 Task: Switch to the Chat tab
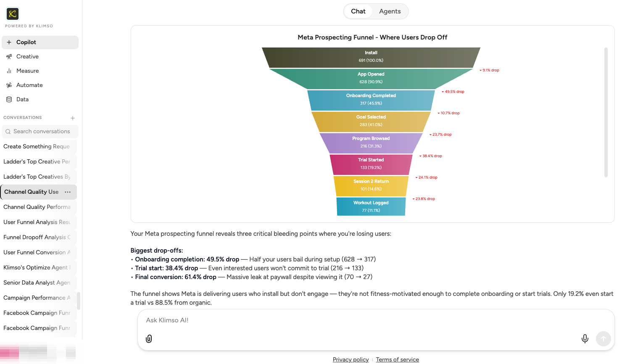[x=358, y=11]
